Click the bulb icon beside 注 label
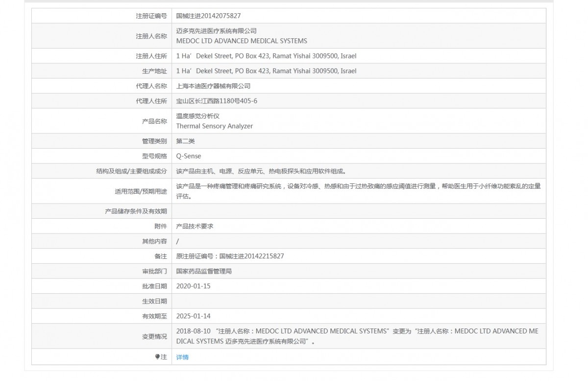 point(157,357)
